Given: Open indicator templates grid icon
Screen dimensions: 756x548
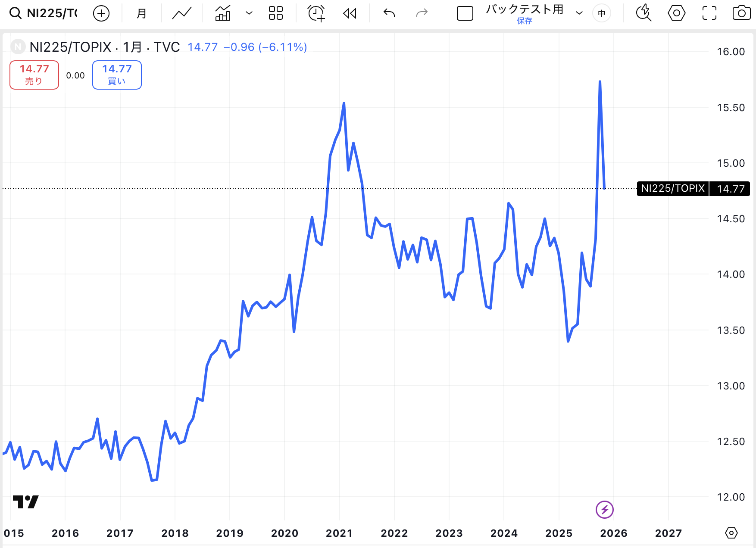Looking at the screenshot, I should [x=275, y=13].
